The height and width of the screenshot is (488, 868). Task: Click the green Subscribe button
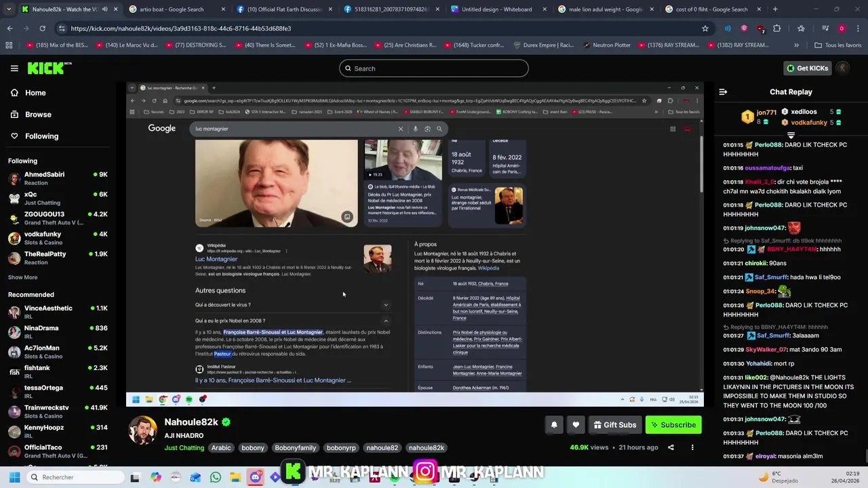[x=673, y=425]
